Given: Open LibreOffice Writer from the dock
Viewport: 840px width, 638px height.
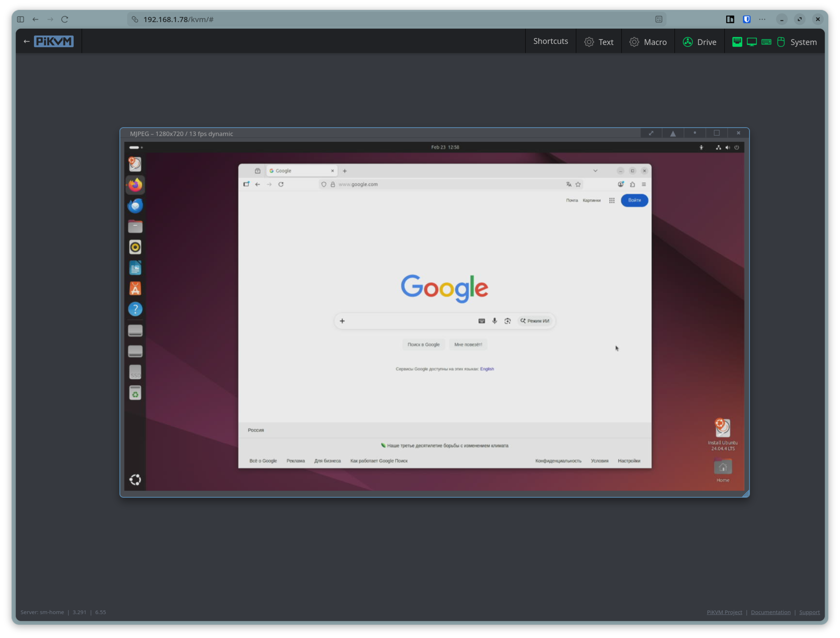Looking at the screenshot, I should [135, 268].
